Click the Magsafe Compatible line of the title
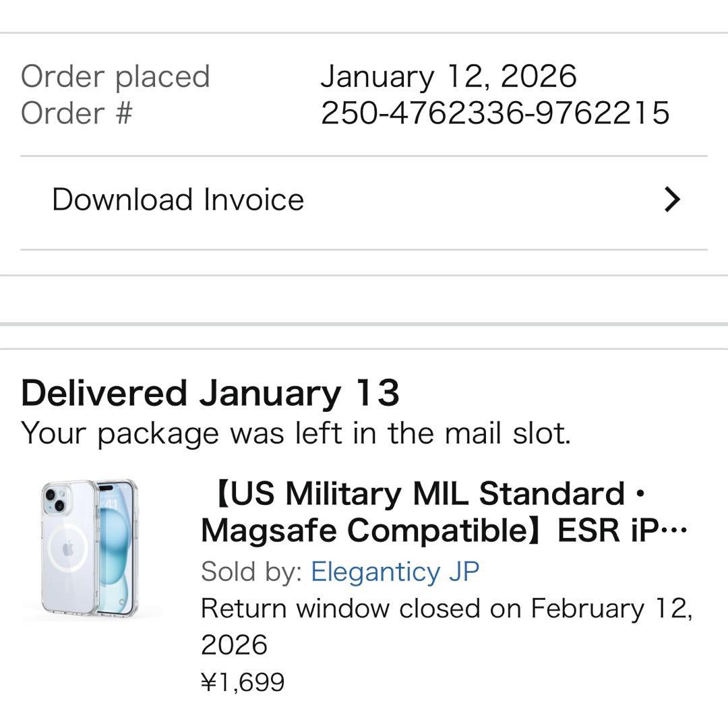This screenshot has height=728, width=728. 374,531
